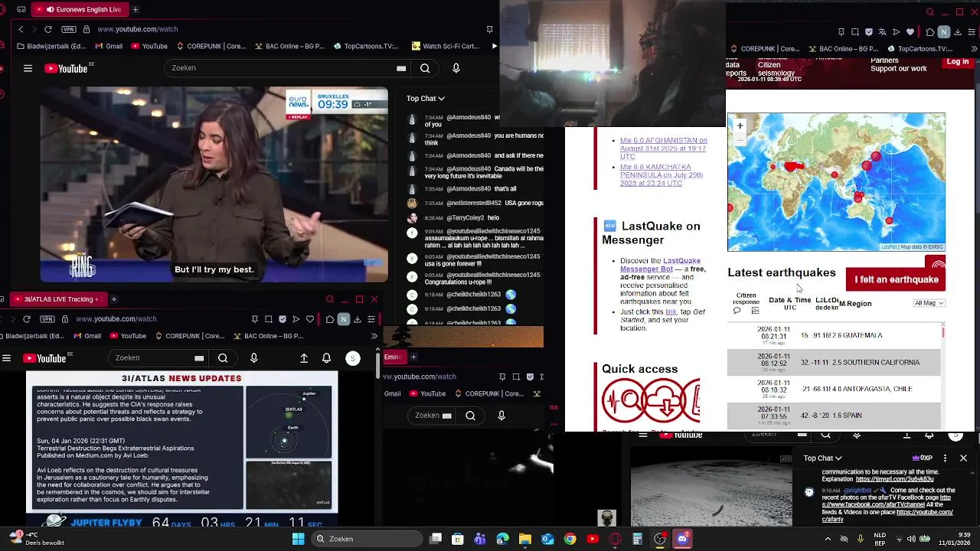Click the Support our work link
The image size is (980, 551).
(898, 69)
